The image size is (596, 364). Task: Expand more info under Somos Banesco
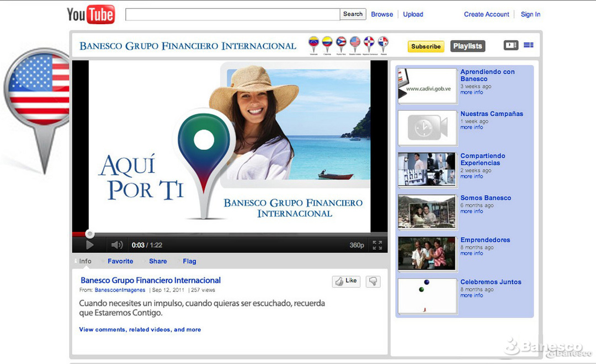[x=471, y=212]
